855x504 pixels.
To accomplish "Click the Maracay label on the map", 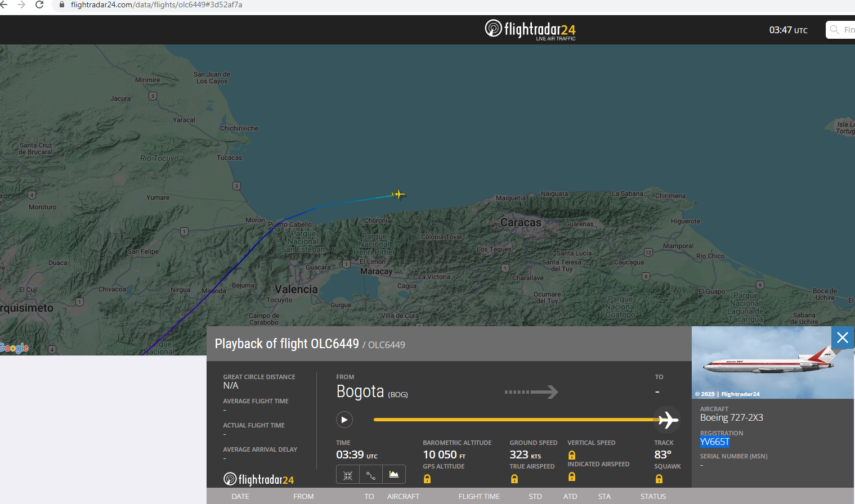I will tap(376, 272).
